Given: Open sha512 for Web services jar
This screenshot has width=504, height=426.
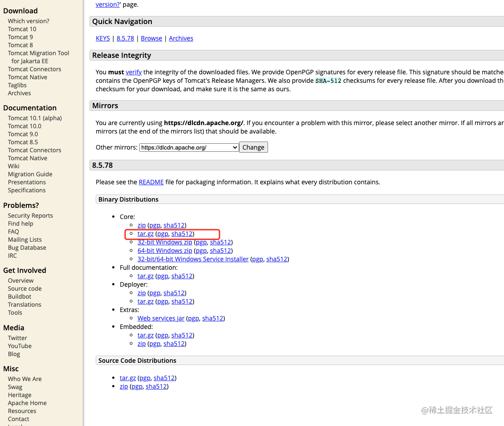Looking at the screenshot, I should point(212,318).
